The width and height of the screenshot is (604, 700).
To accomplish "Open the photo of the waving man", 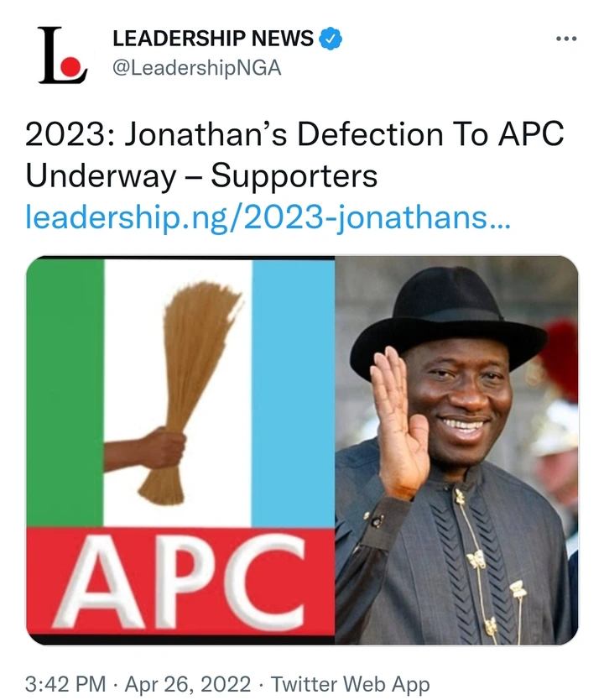I will [x=456, y=449].
